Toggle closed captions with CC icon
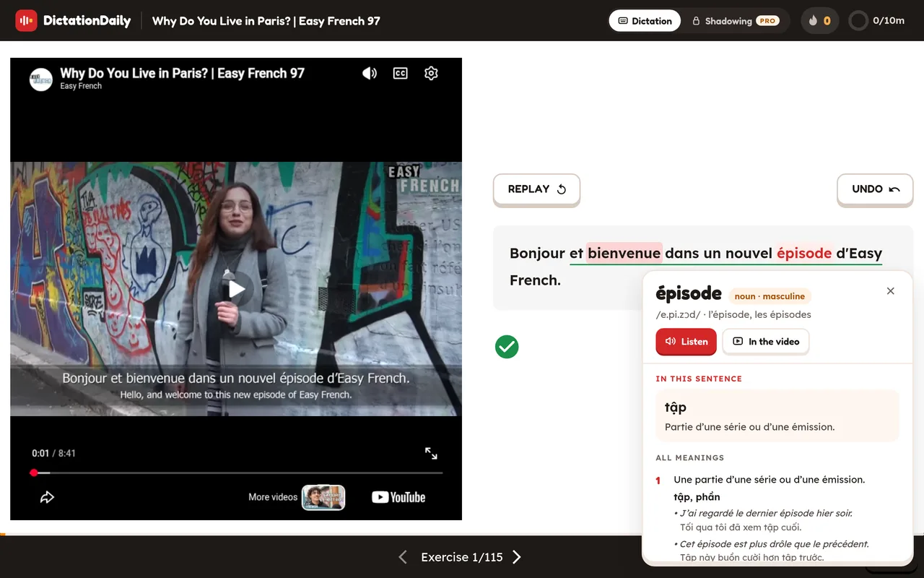Image resolution: width=924 pixels, height=578 pixels. (x=400, y=73)
